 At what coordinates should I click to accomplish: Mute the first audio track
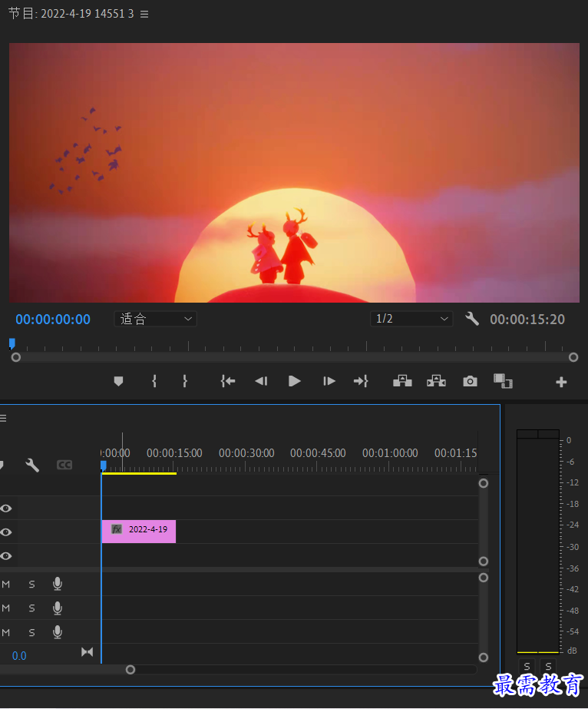point(6,585)
